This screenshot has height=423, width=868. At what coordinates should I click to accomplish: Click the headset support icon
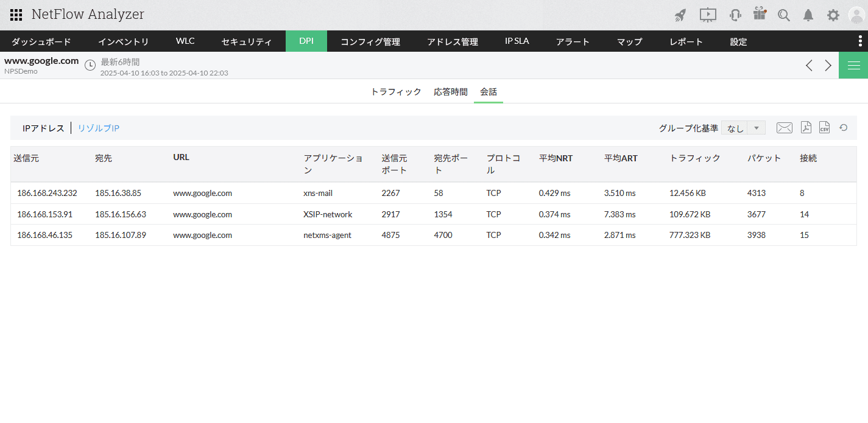click(735, 15)
